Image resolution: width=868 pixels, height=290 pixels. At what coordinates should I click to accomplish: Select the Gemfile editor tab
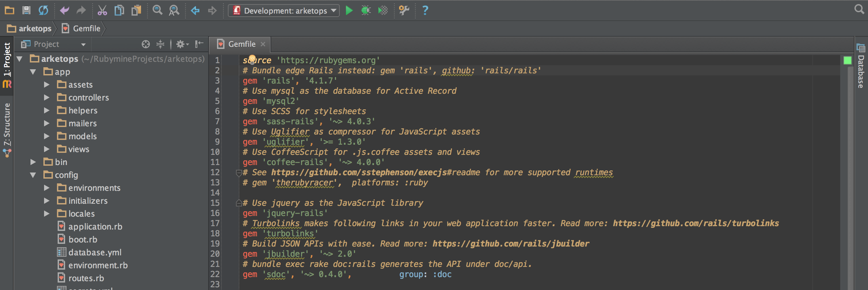(240, 44)
